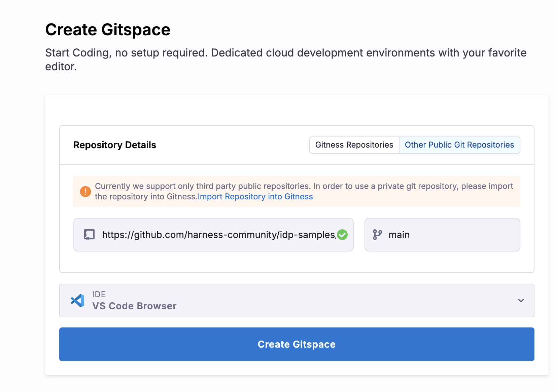This screenshot has width=556, height=392.
Task: Click the blank area below the repository URL field
Action: [213, 262]
